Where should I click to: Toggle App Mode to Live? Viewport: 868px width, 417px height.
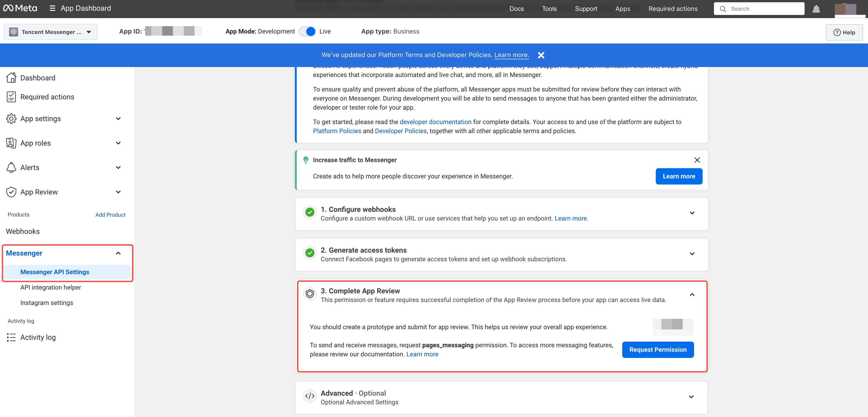click(x=307, y=31)
